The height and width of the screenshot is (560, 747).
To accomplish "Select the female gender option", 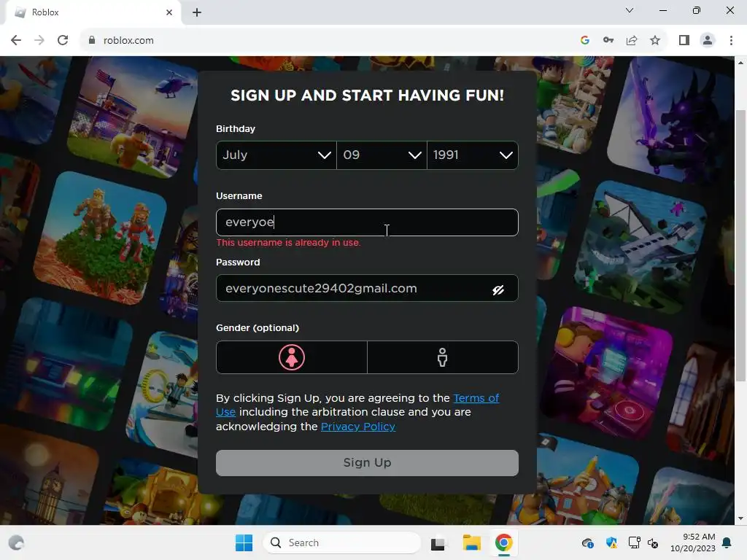I will point(292,357).
